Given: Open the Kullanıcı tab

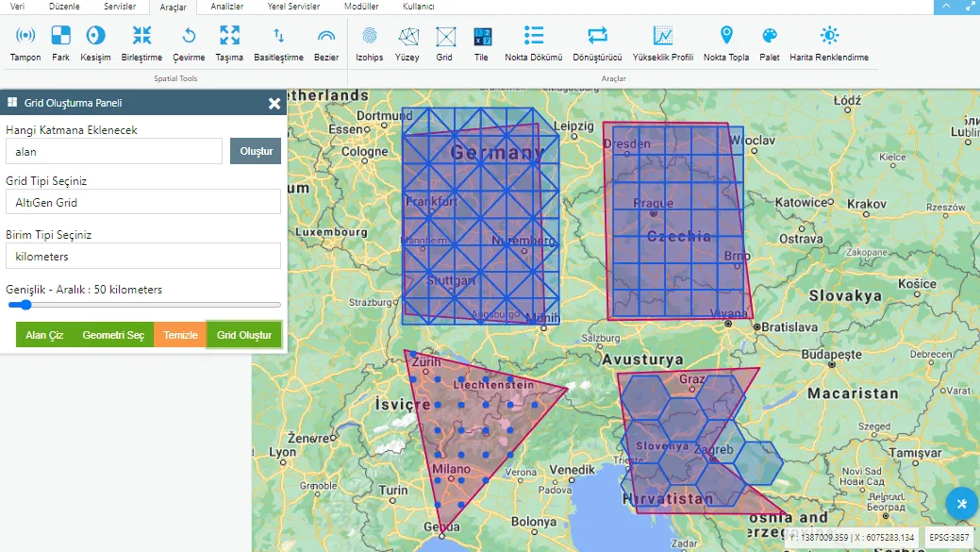Looking at the screenshot, I should 418,7.
